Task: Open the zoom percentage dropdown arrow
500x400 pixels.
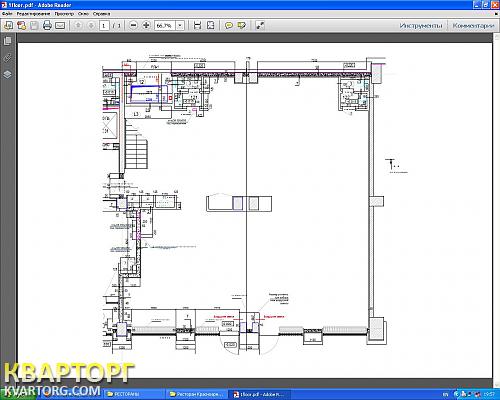Action: (x=180, y=25)
